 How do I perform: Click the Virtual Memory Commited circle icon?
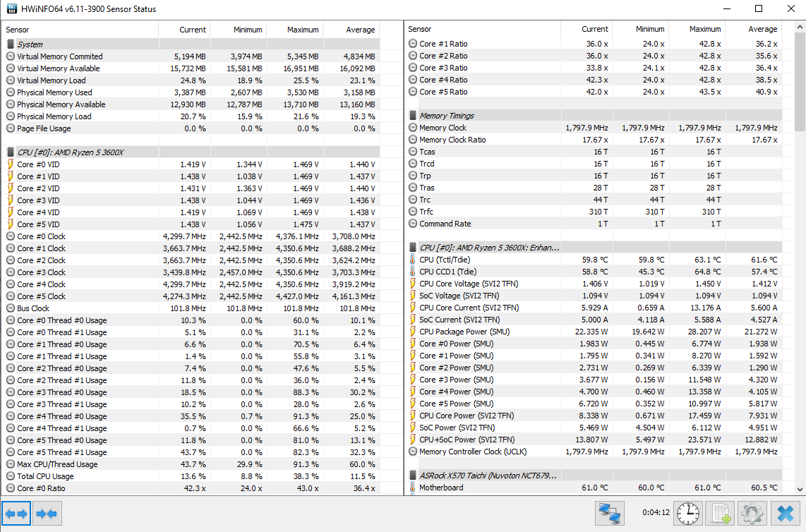click(11, 56)
